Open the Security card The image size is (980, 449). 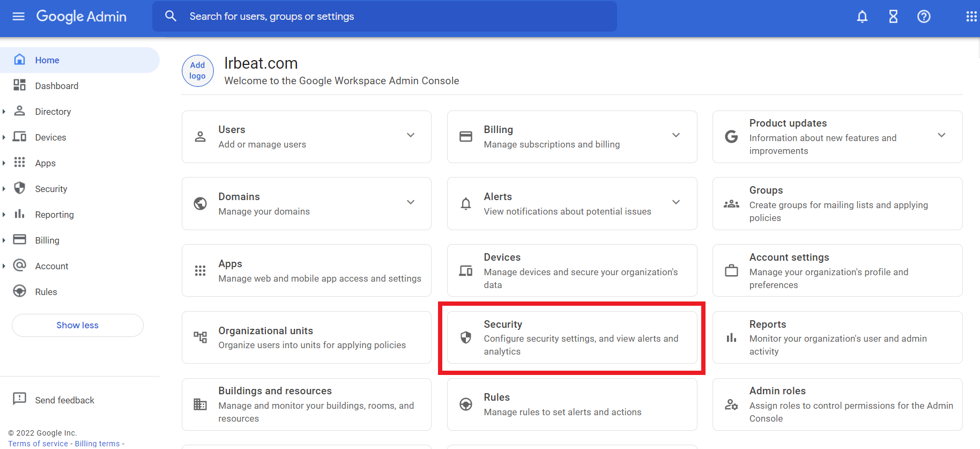[571, 337]
